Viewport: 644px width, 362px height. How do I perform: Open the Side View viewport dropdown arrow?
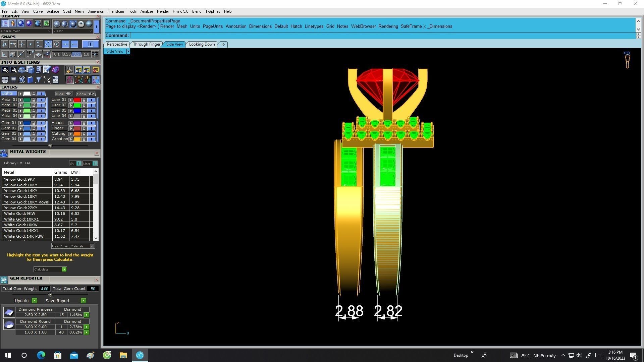click(128, 51)
